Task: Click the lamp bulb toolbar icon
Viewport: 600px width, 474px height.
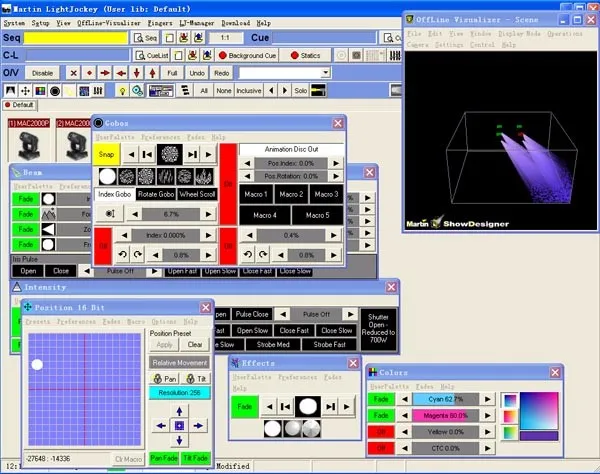Action: pos(122,91)
